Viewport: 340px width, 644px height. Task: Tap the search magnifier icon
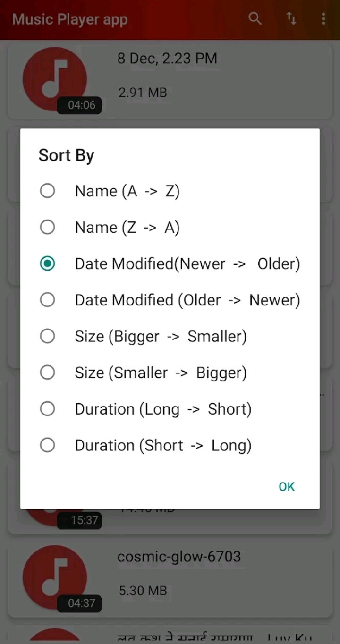tap(255, 19)
